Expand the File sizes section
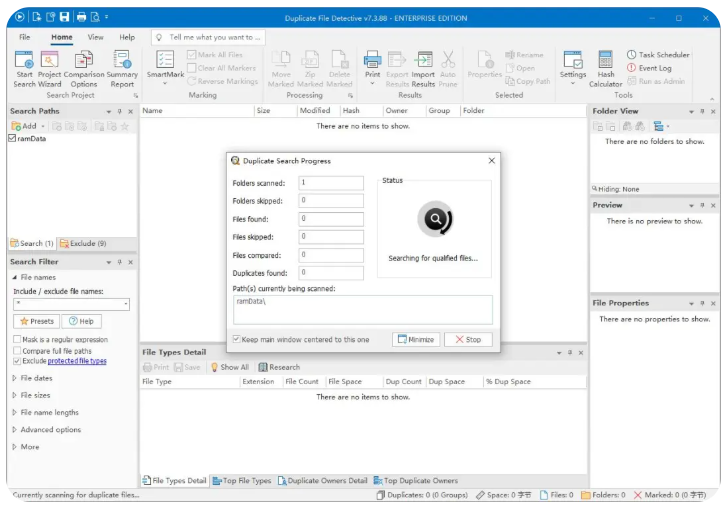Viewport: 727px width, 510px height. point(14,395)
